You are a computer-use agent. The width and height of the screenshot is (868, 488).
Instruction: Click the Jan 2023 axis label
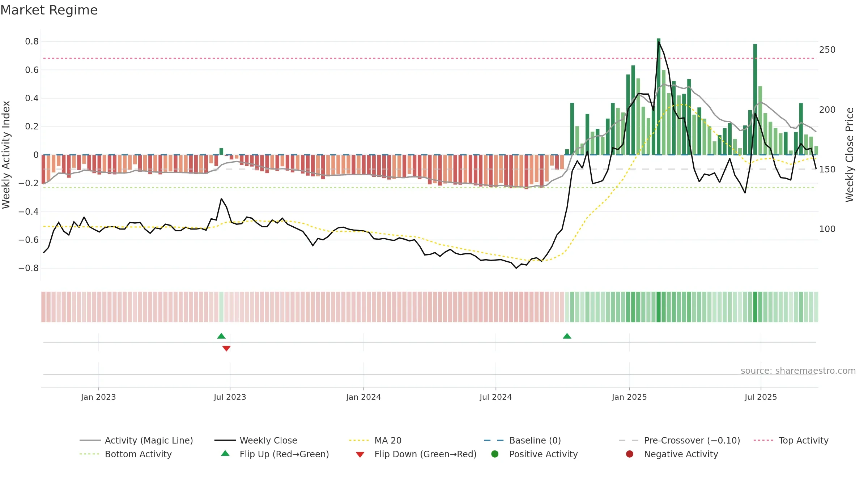pyautogui.click(x=98, y=397)
